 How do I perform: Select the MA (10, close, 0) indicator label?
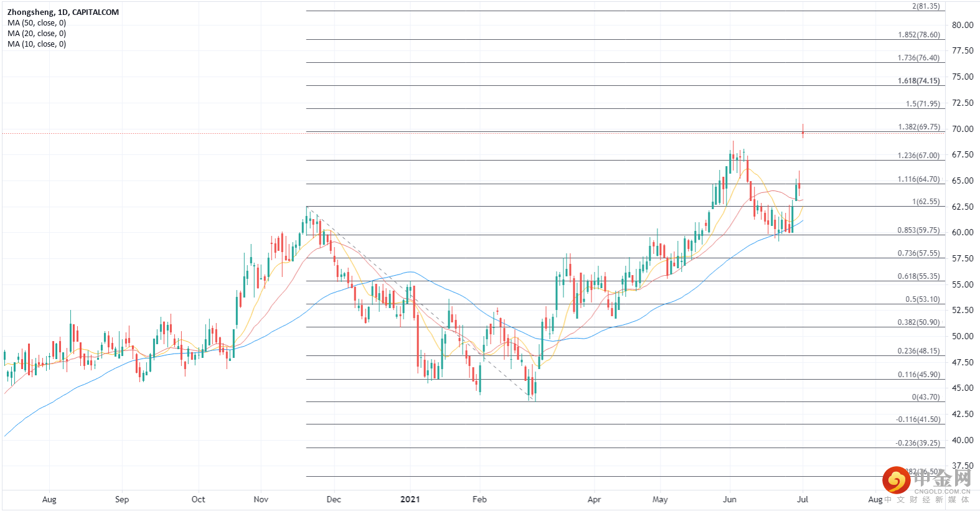tap(37, 44)
